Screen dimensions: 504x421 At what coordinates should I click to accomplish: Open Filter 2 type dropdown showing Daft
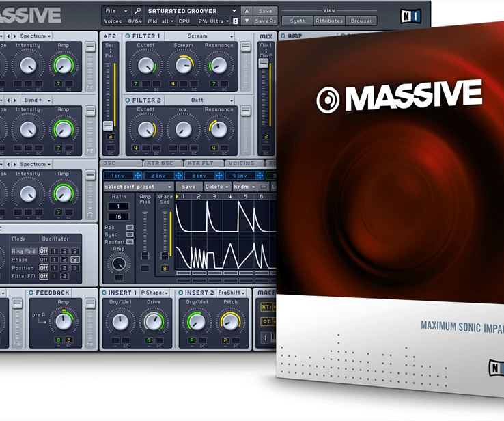[x=199, y=100]
